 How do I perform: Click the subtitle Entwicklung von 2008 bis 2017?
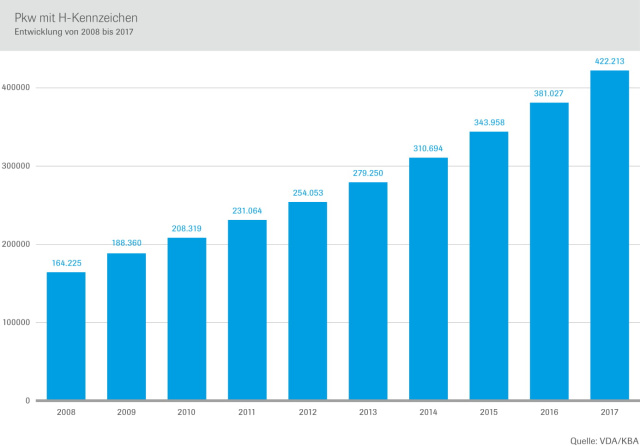(73, 33)
